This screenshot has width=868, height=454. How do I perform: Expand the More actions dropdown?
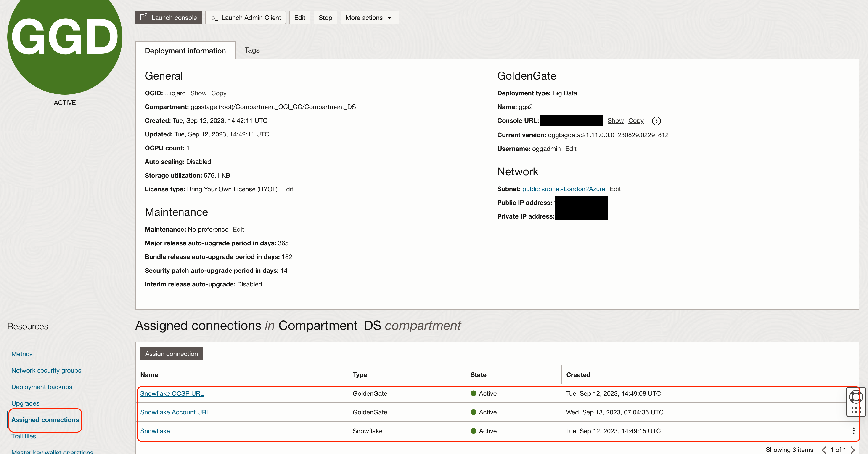(x=369, y=18)
